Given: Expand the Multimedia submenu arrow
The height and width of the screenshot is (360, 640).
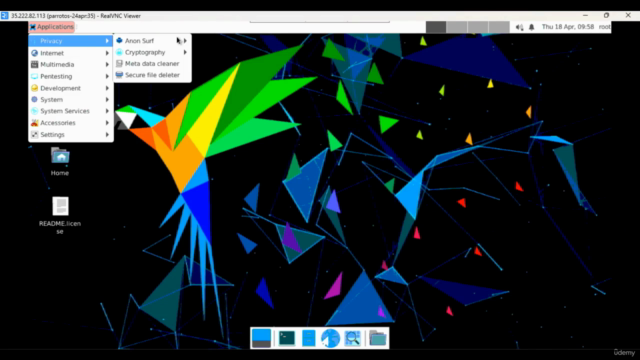Looking at the screenshot, I should (107, 64).
